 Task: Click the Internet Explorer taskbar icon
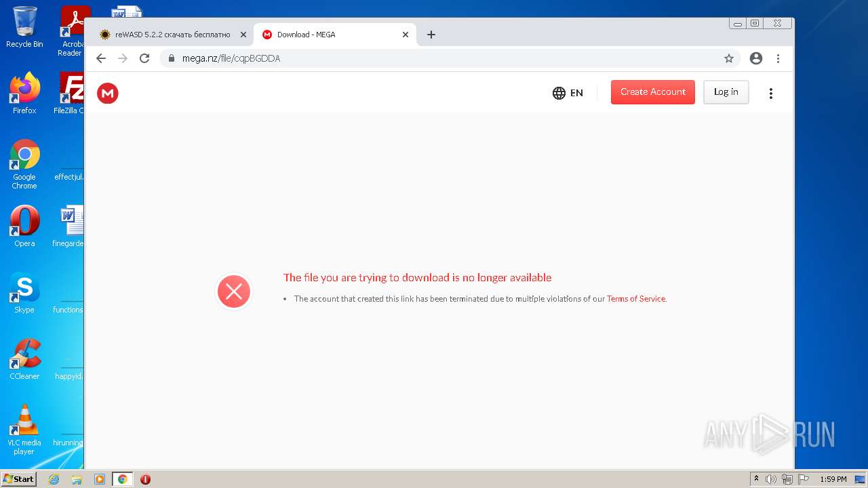(x=54, y=479)
